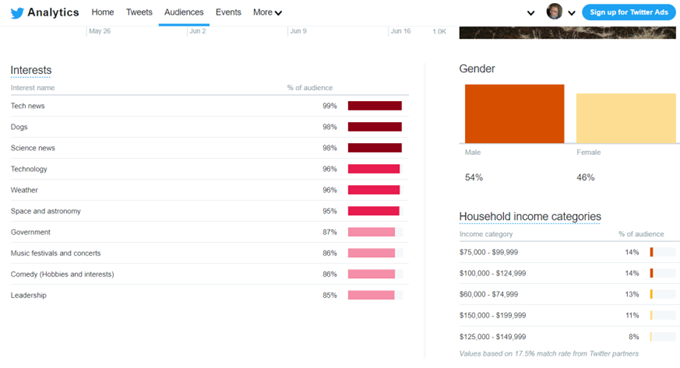Open the Events tab

pos(228,12)
